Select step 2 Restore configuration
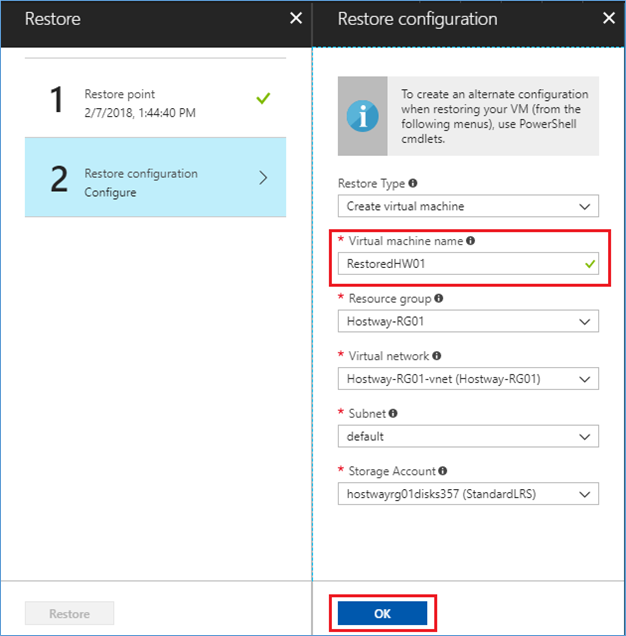The height and width of the screenshot is (636, 626). click(x=155, y=177)
